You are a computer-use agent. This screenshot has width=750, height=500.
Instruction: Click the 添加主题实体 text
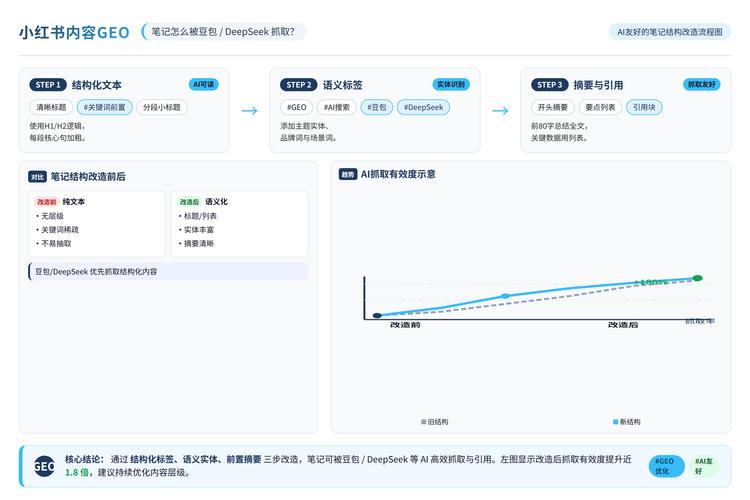305,126
